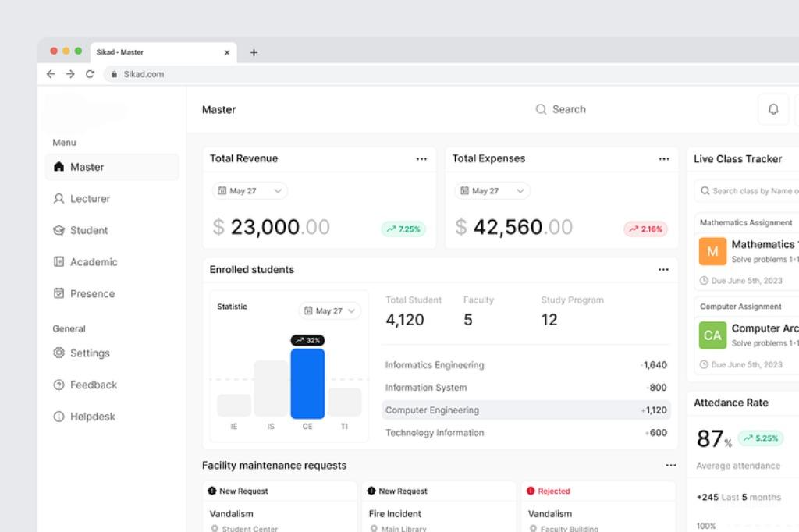The height and width of the screenshot is (532, 799).
Task: Click the orange Mathematics M avatar
Action: click(x=712, y=251)
